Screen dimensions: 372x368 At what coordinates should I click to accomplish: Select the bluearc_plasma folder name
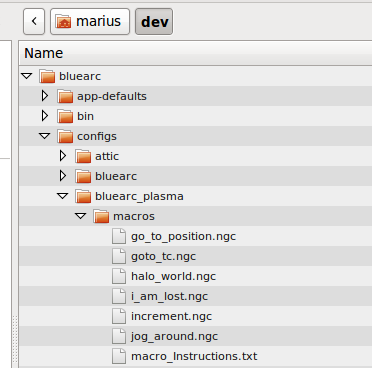click(x=139, y=197)
